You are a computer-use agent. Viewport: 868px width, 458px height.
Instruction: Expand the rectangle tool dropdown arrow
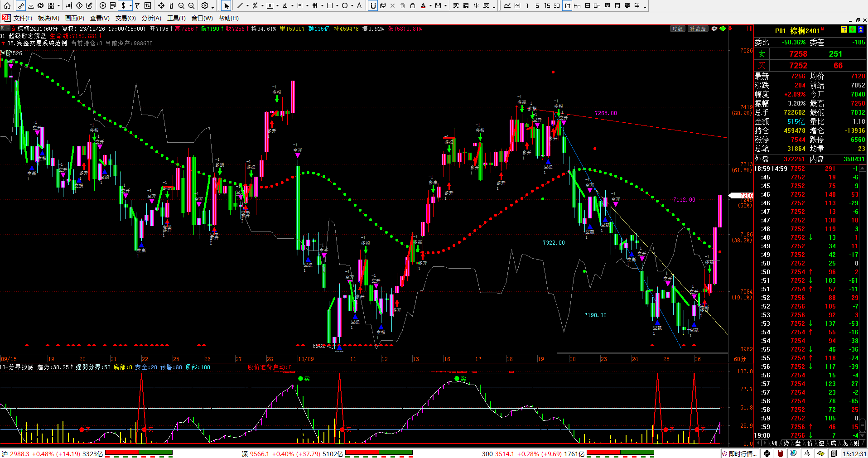[337, 5]
